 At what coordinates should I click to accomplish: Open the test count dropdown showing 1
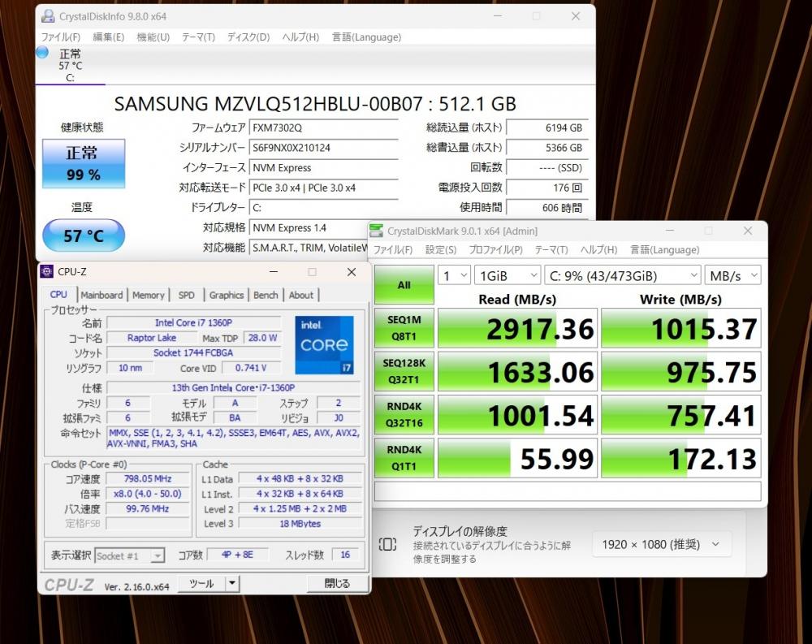(454, 275)
